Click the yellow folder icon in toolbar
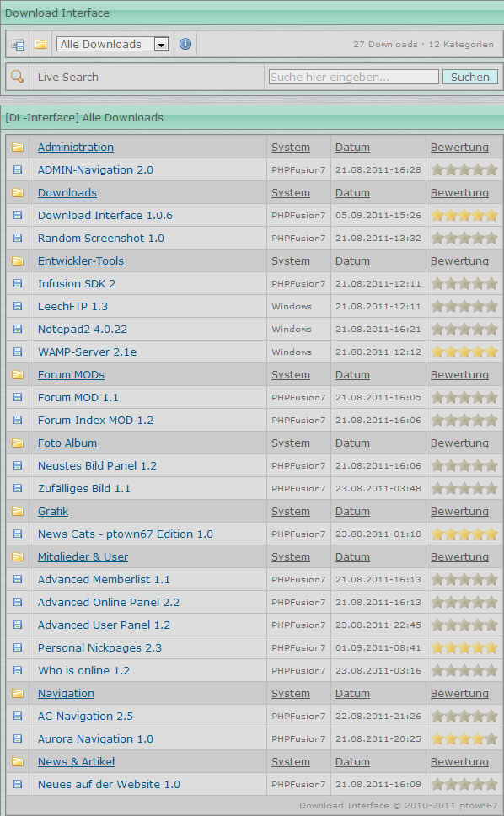The height and width of the screenshot is (816, 504). [x=40, y=44]
